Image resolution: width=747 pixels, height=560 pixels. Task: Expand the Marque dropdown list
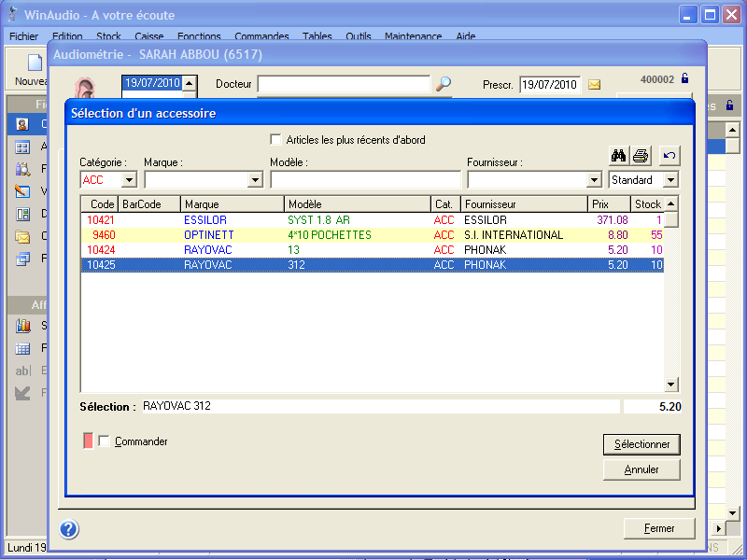pos(255,180)
